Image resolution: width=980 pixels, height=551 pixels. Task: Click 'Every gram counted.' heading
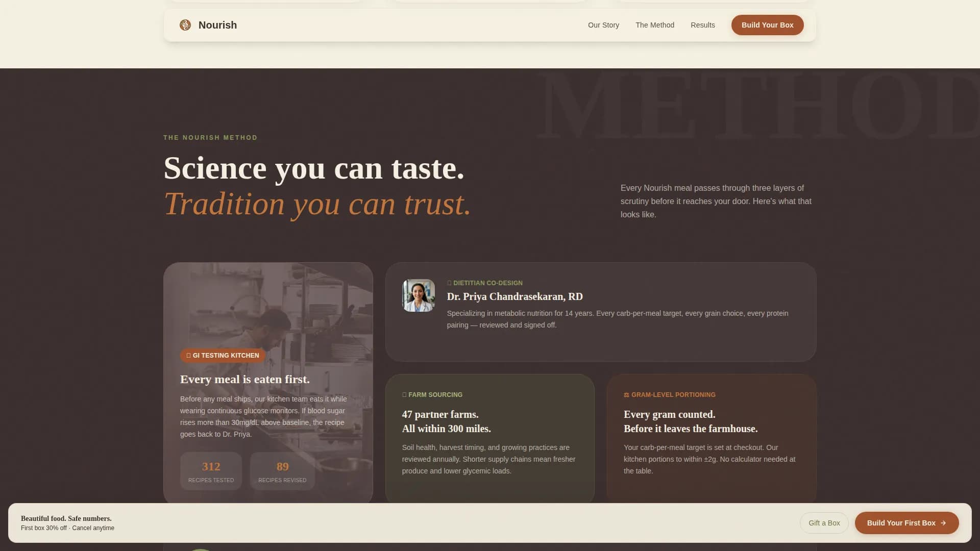tap(670, 414)
